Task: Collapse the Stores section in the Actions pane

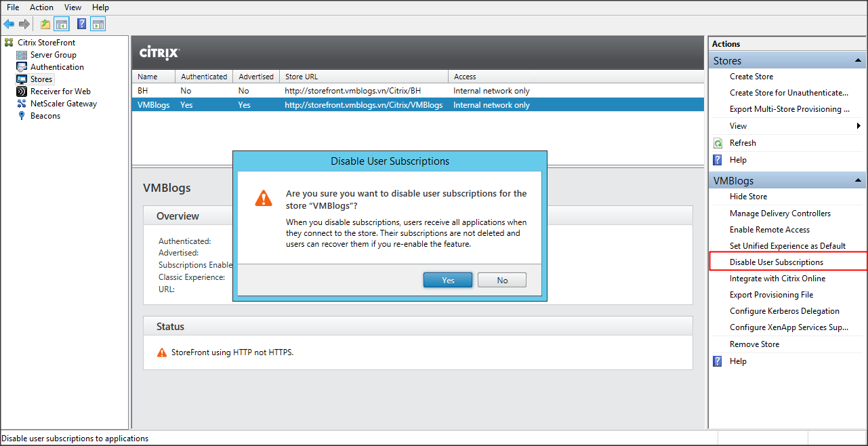Action: coord(858,61)
